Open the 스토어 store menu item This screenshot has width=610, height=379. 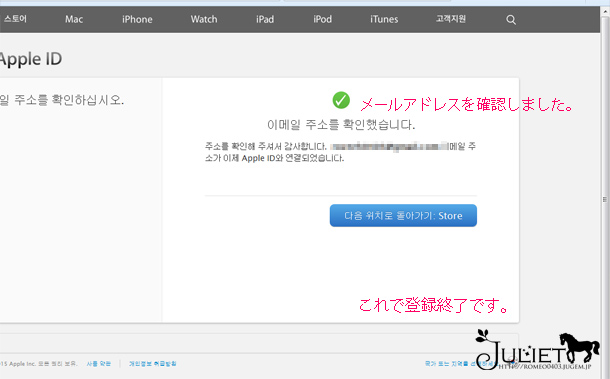[x=15, y=19]
